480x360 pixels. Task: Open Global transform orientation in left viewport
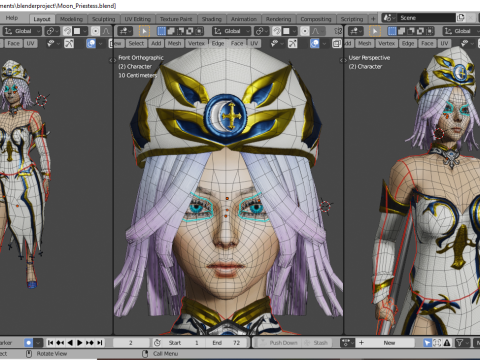coord(22,31)
